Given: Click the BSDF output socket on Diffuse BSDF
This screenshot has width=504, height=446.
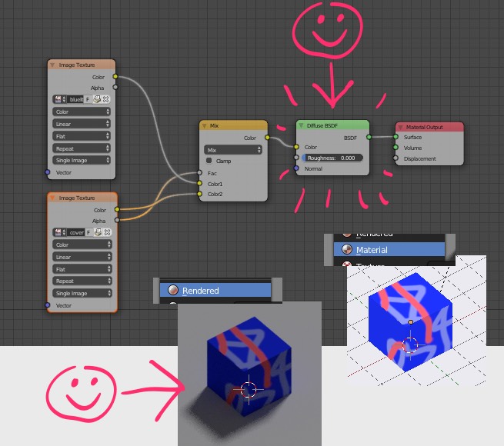Looking at the screenshot, I should point(369,137).
